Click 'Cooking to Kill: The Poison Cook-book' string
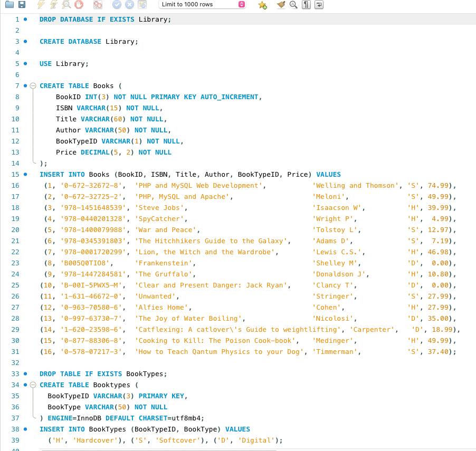476x451 pixels. pos(215,341)
